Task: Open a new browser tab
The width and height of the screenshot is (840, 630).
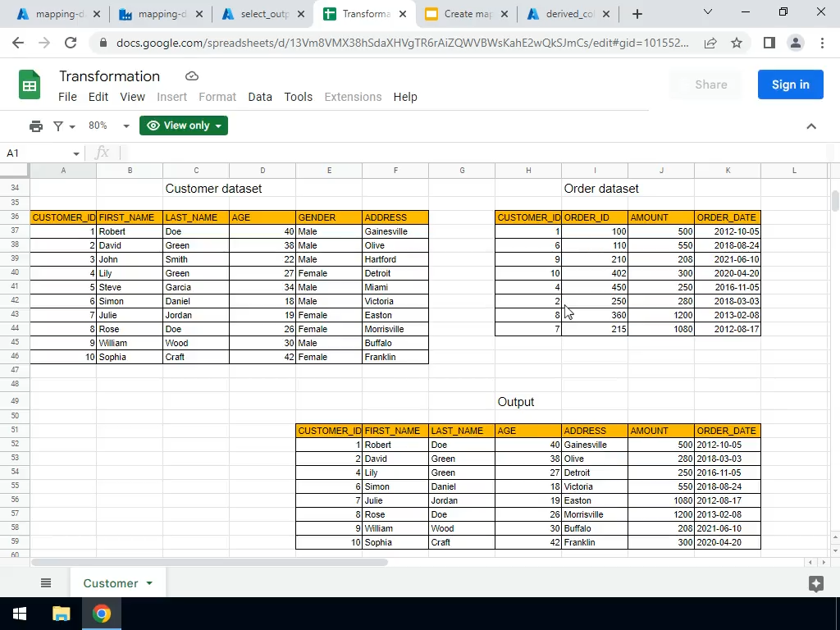Action: pyautogui.click(x=637, y=15)
